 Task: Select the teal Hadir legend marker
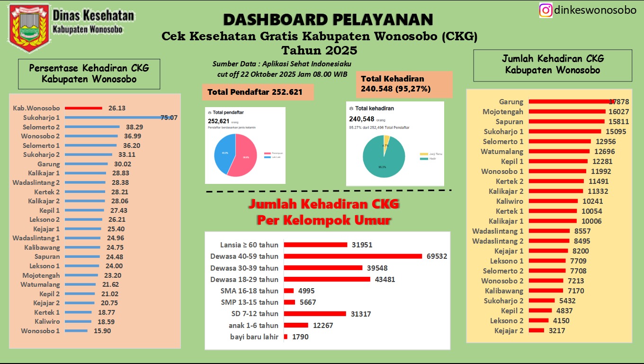pyautogui.click(x=423, y=159)
